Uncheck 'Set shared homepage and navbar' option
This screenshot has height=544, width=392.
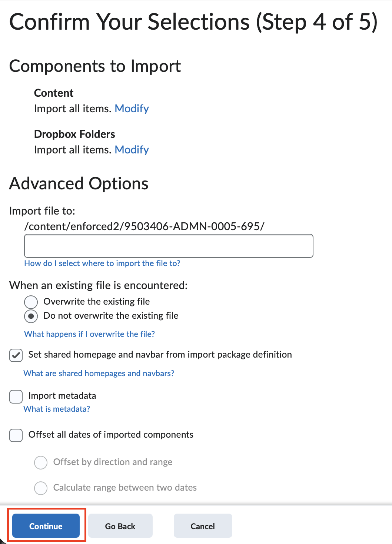(x=16, y=355)
